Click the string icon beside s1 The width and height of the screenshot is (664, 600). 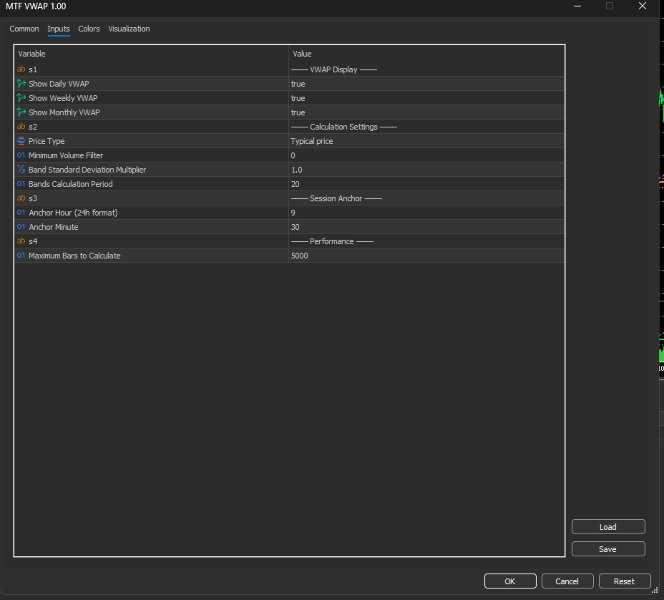tap(21, 69)
